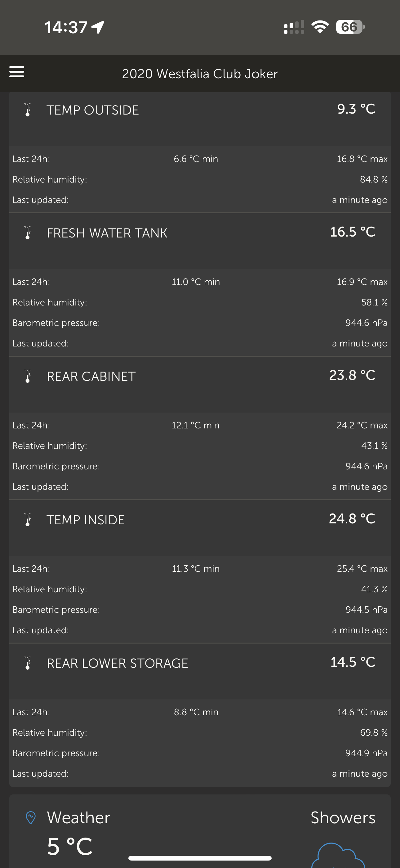The width and height of the screenshot is (400, 868).
Task: Tap the TEMP INSIDE thermometer icon
Action: [28, 520]
